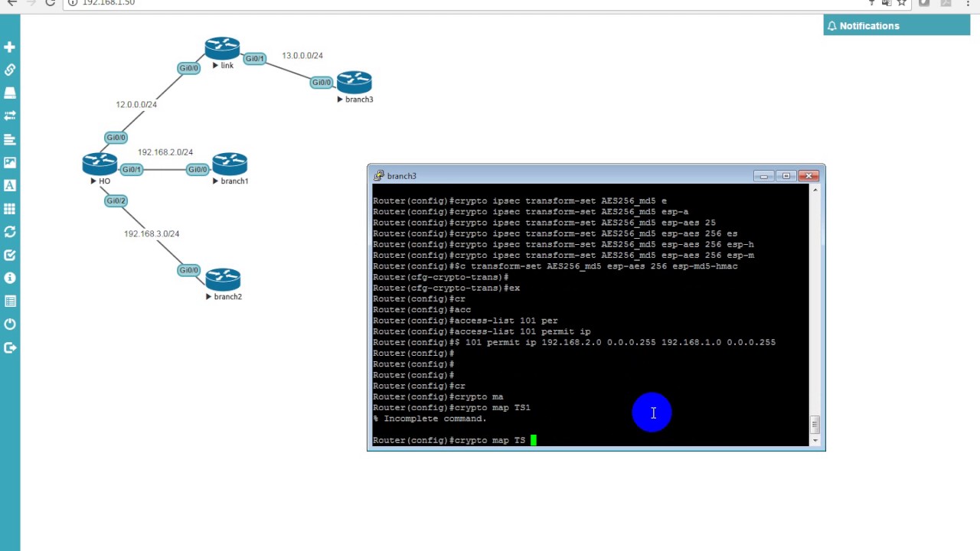Click the two-arrows exchange icon in sidebar
Viewport: 980px width, 551px height.
click(10, 116)
